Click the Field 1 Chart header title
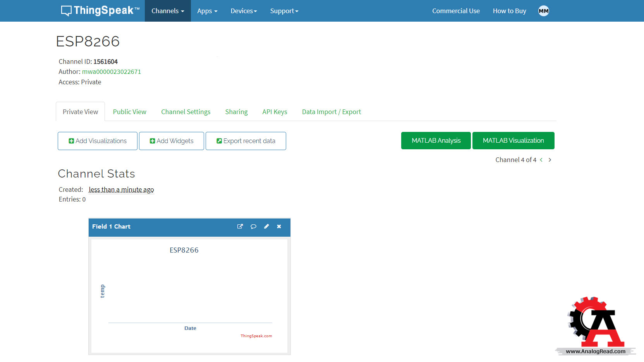 click(x=111, y=227)
